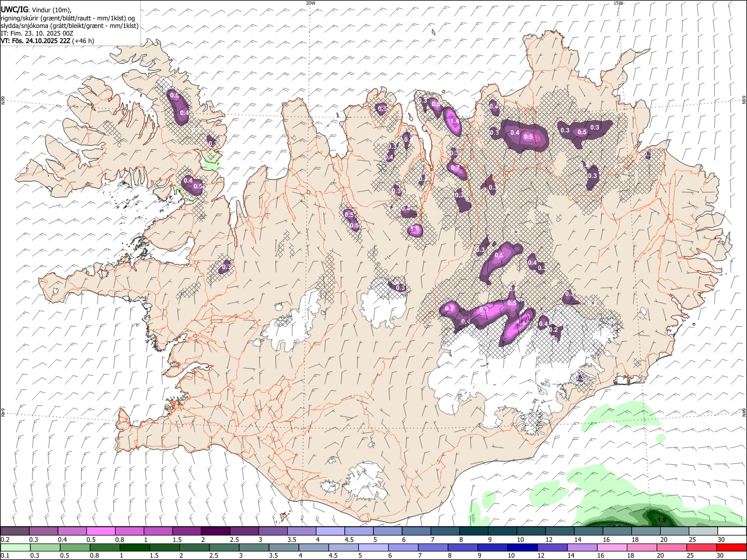
Task: Click the "0.8" label under the top legend row
Action: (120, 540)
